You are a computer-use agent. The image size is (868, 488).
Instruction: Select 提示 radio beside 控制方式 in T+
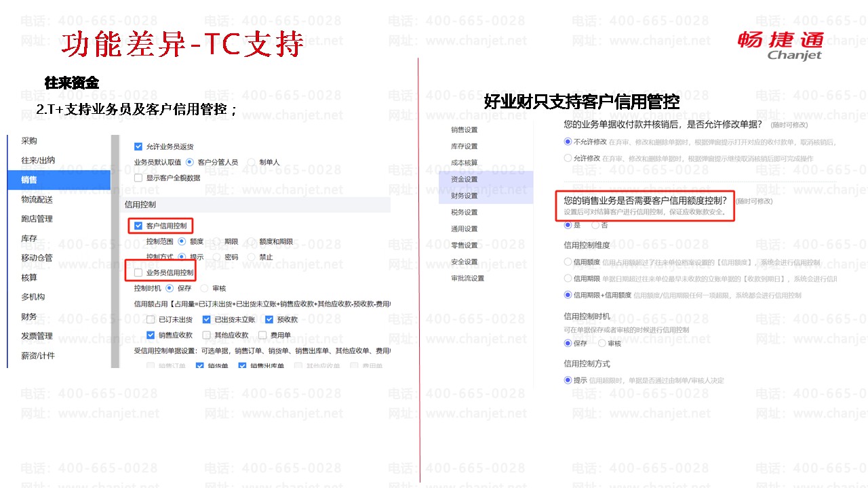click(182, 258)
